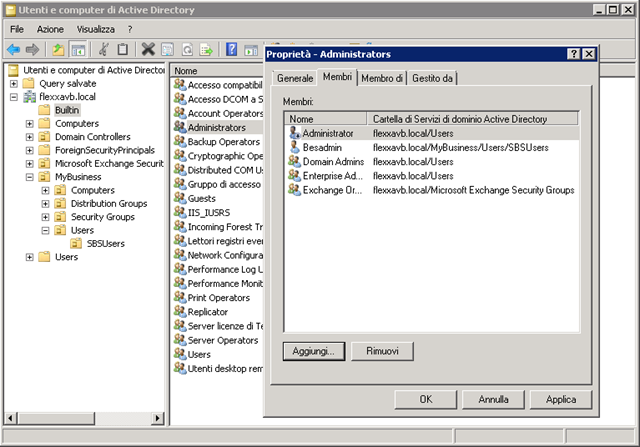Select the Utenti desktop rem group row
Viewport: 640px width, 447px height.
click(x=218, y=368)
